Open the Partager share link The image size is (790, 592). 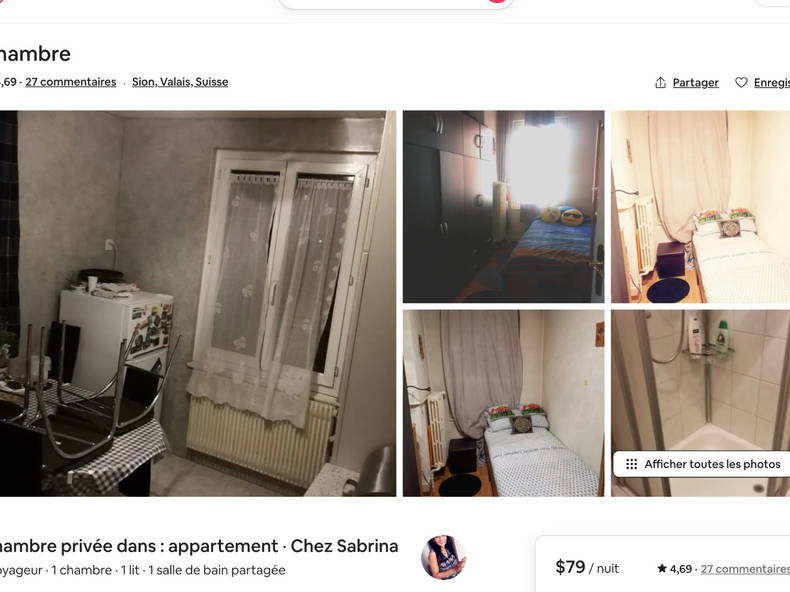coord(695,83)
